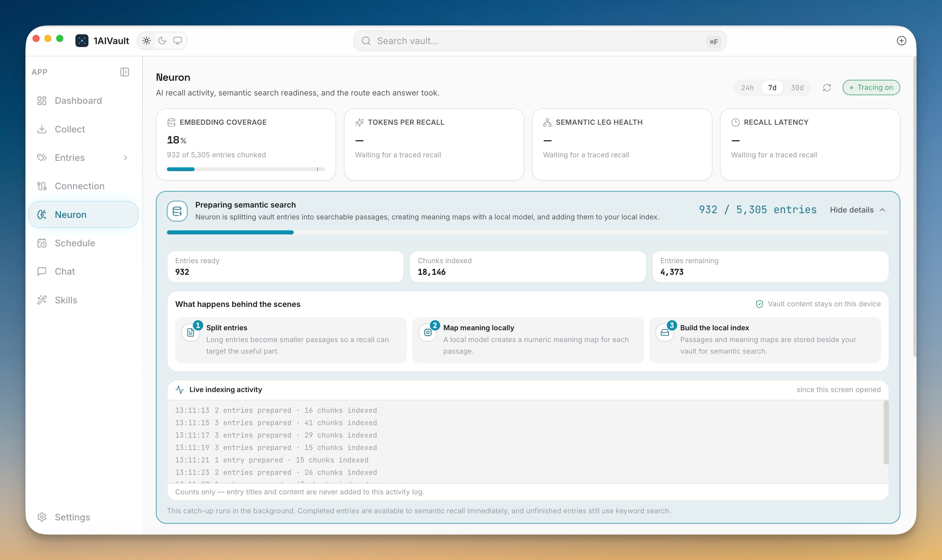This screenshot has width=942, height=560.
Task: Click the Chat bubble icon
Action: coord(42,271)
